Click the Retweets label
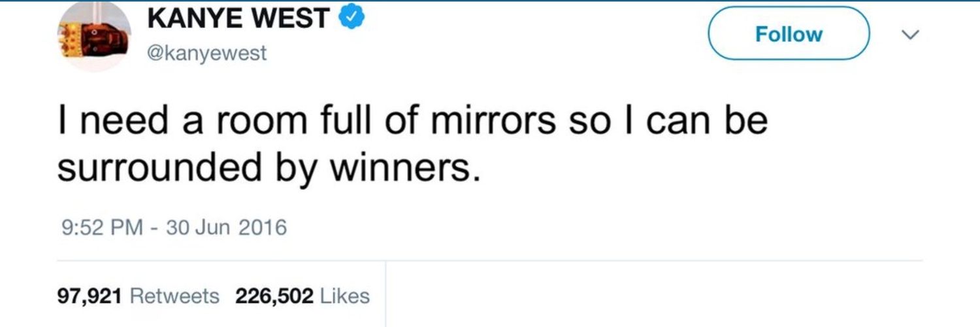Screen dimensions: 980x327 tap(175, 296)
